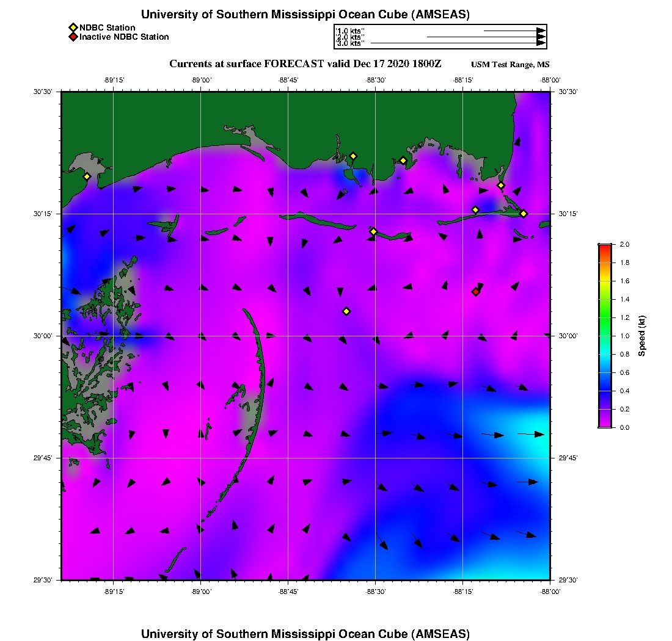Click the 1.0 kts arrow in scale legend

[513, 31]
